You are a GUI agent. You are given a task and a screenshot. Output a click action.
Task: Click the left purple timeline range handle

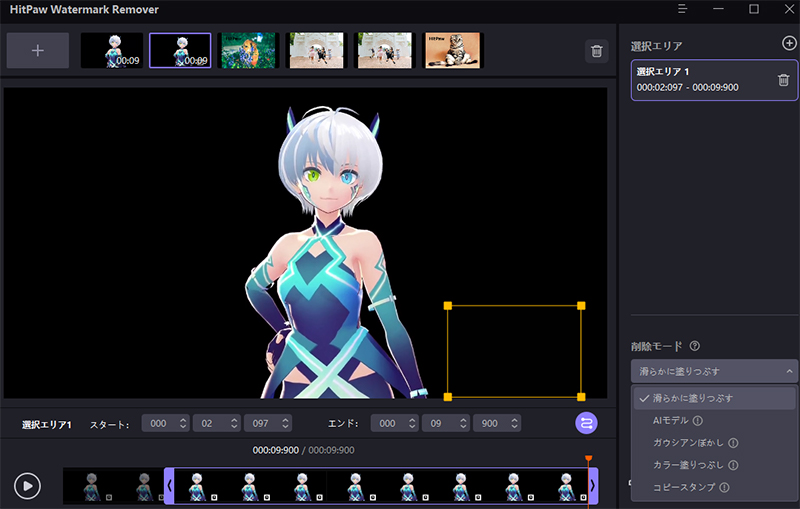coord(169,486)
